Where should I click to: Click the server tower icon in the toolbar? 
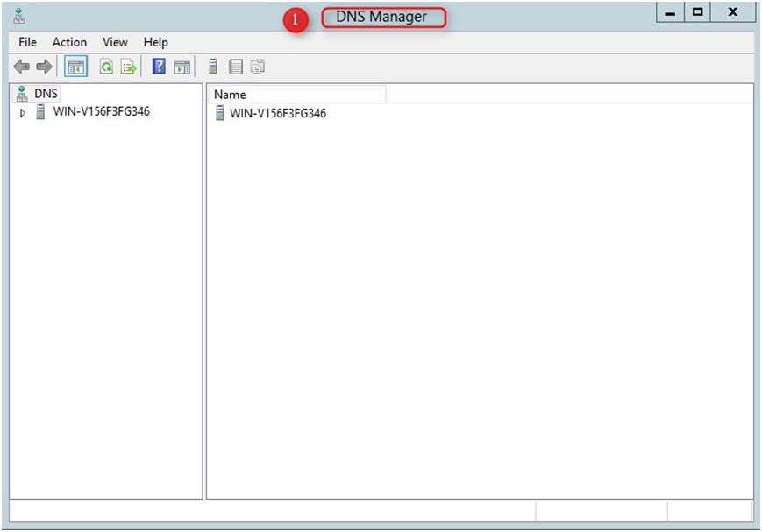(213, 67)
